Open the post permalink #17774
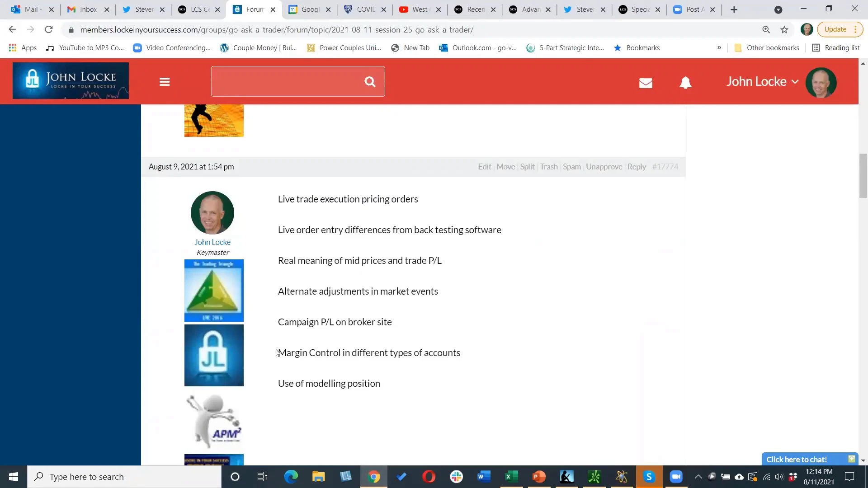This screenshot has width=868, height=488. point(665,167)
